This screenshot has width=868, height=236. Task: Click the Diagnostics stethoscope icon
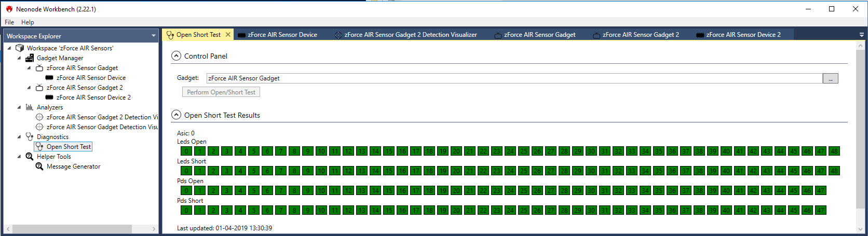pyautogui.click(x=30, y=137)
